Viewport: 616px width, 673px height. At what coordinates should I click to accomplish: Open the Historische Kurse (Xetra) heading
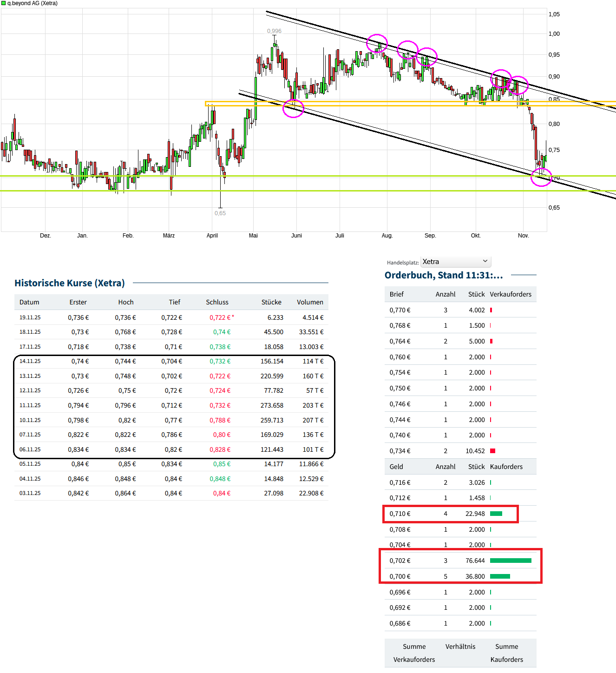tap(70, 283)
